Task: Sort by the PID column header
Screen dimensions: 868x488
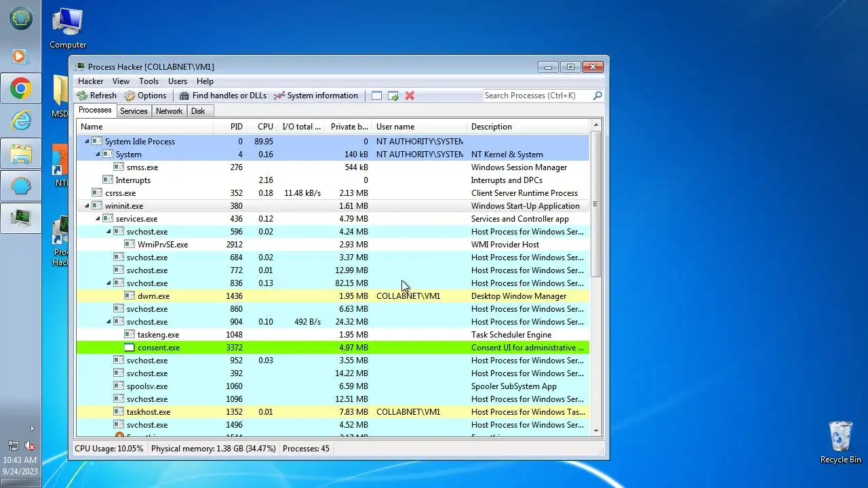Action: click(230, 127)
